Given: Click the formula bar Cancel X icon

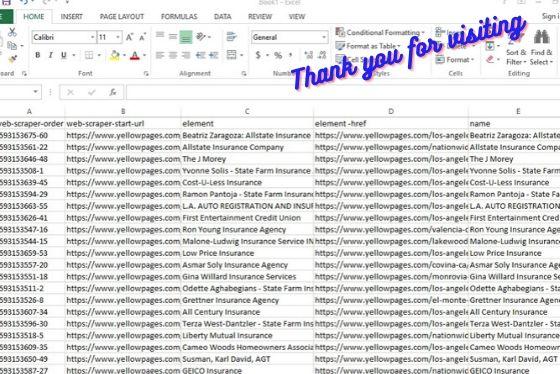Looking at the screenshot, I should coord(70,93).
